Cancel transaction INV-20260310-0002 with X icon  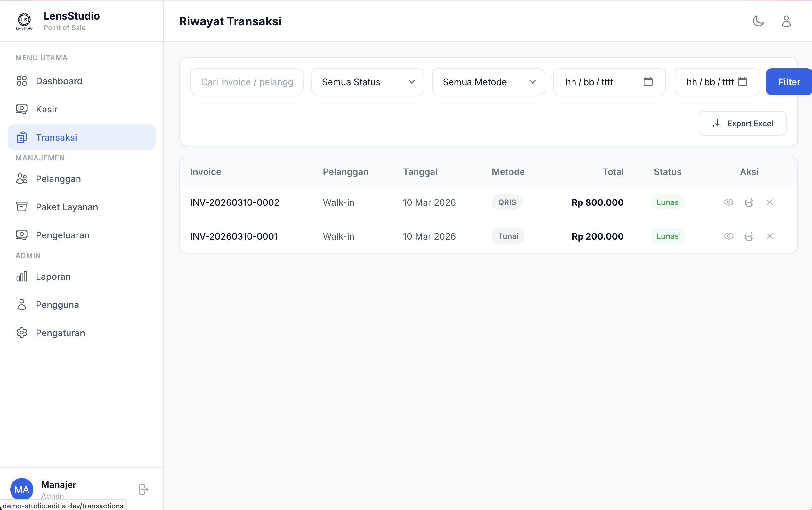click(769, 202)
